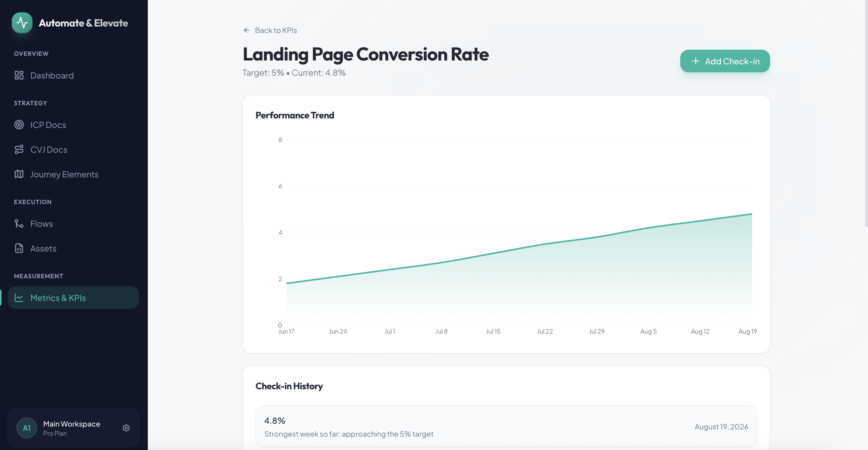Click the Jun 17 chart axis label
This screenshot has height=450, width=868.
[x=286, y=331]
